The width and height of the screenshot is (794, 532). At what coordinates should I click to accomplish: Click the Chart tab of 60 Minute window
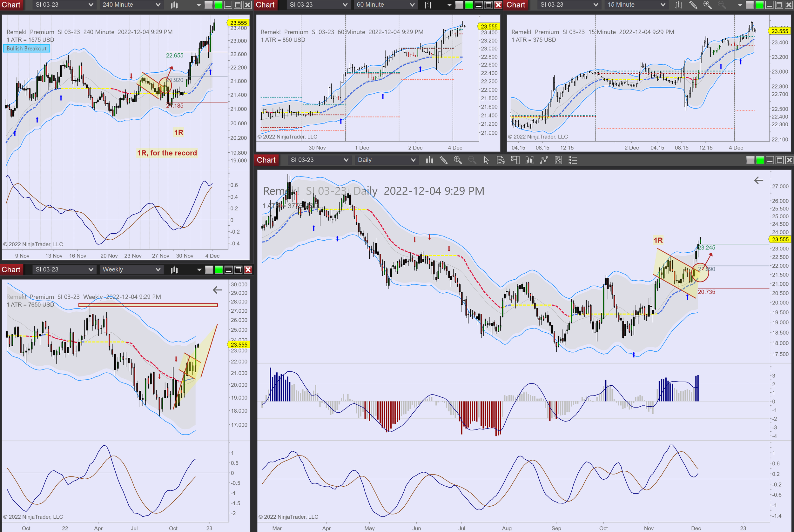pyautogui.click(x=265, y=5)
